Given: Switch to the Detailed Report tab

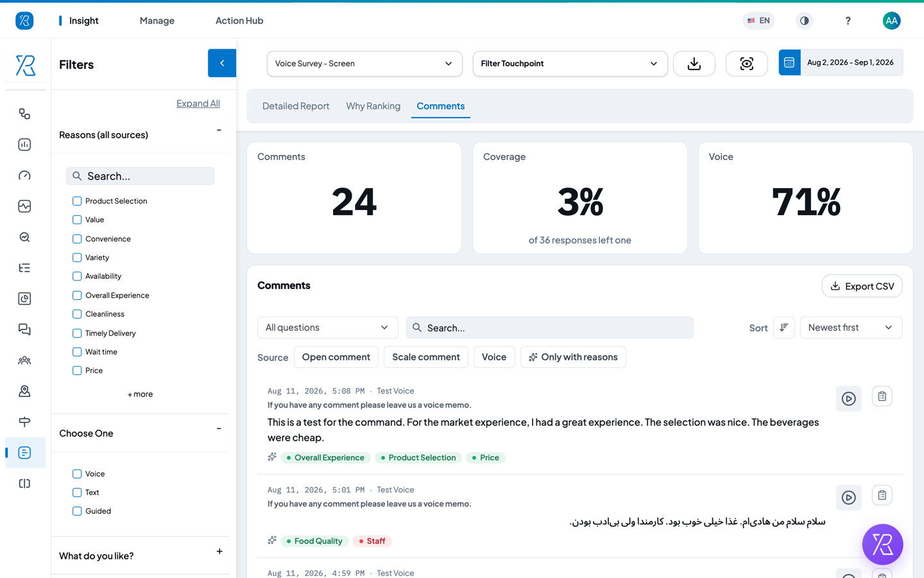Looking at the screenshot, I should click(296, 106).
